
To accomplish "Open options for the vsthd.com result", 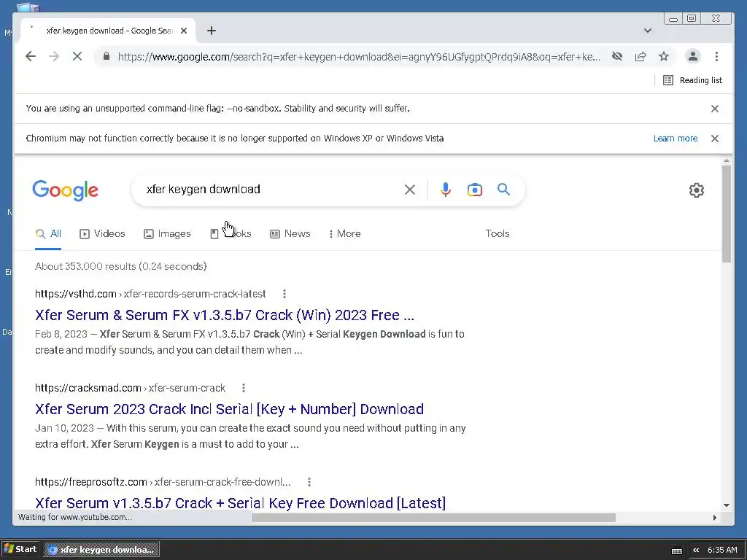I will 285,294.
